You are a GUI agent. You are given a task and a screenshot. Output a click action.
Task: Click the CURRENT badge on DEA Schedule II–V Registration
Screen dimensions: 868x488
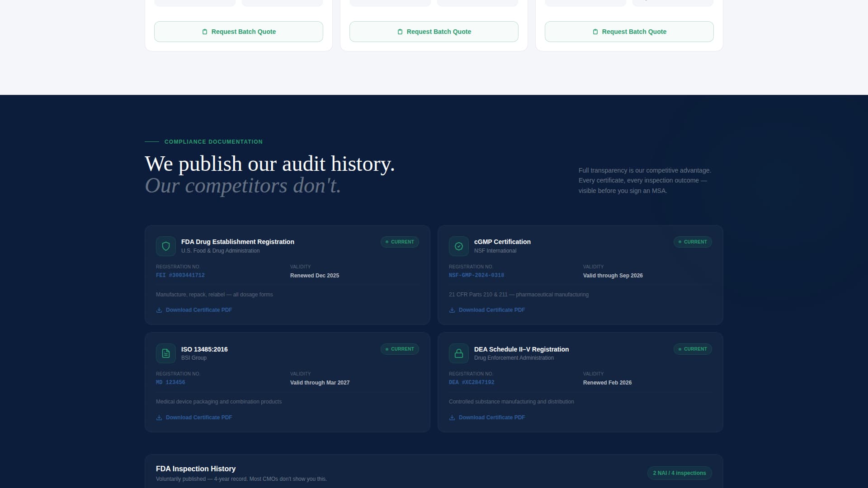coord(692,349)
